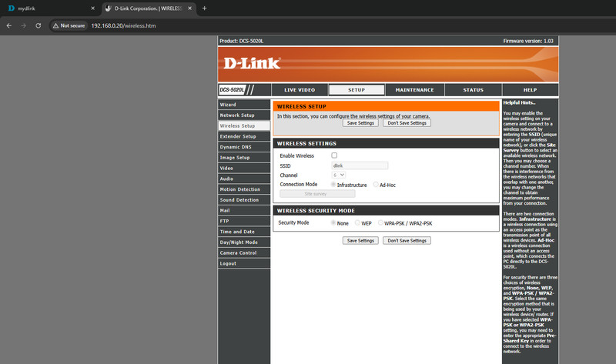Open the STATUS tab

pos(473,90)
